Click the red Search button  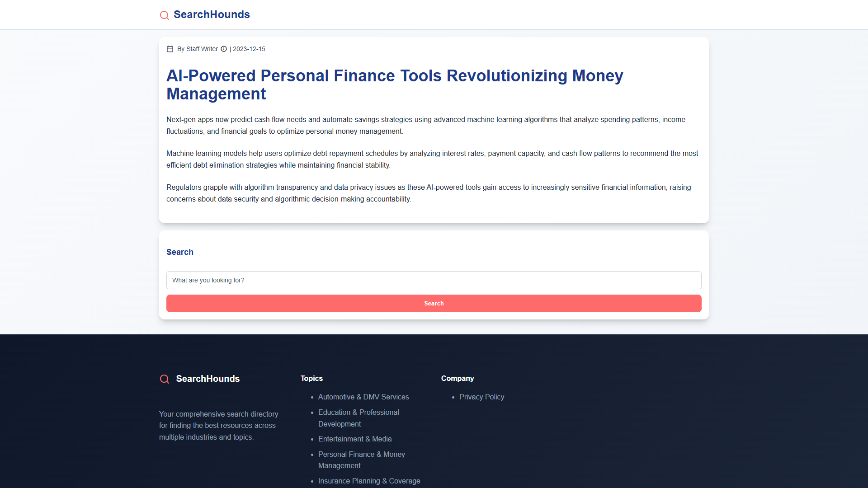(434, 303)
